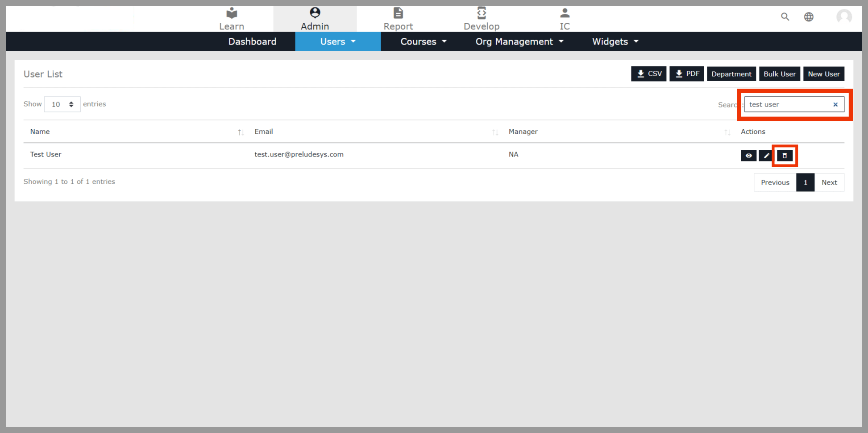
Task: Select the IC person icon
Action: point(565,13)
